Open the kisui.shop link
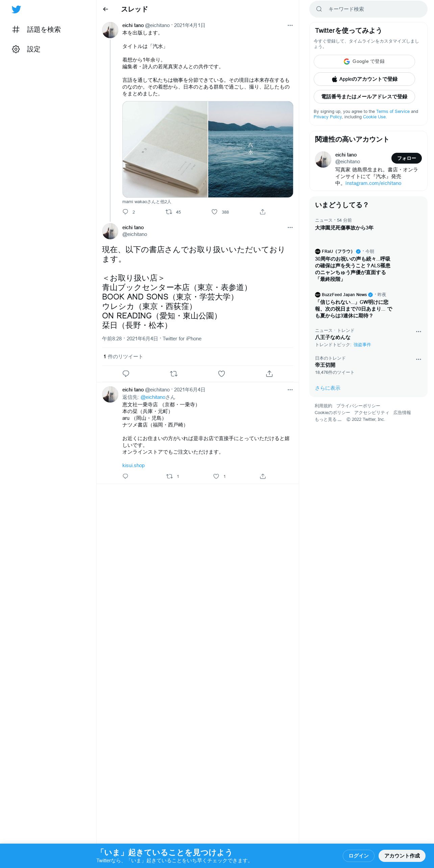Viewport: 434px width, 868px height. 134,465
